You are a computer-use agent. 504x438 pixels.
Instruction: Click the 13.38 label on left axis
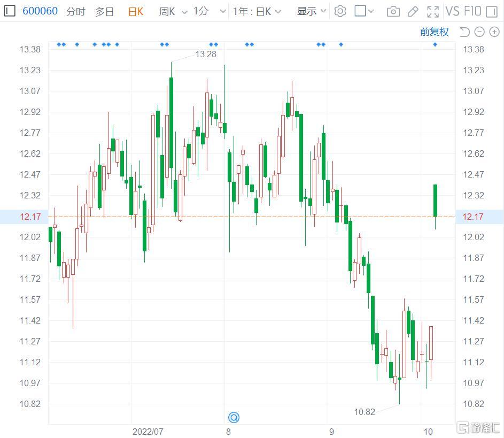pyautogui.click(x=30, y=50)
